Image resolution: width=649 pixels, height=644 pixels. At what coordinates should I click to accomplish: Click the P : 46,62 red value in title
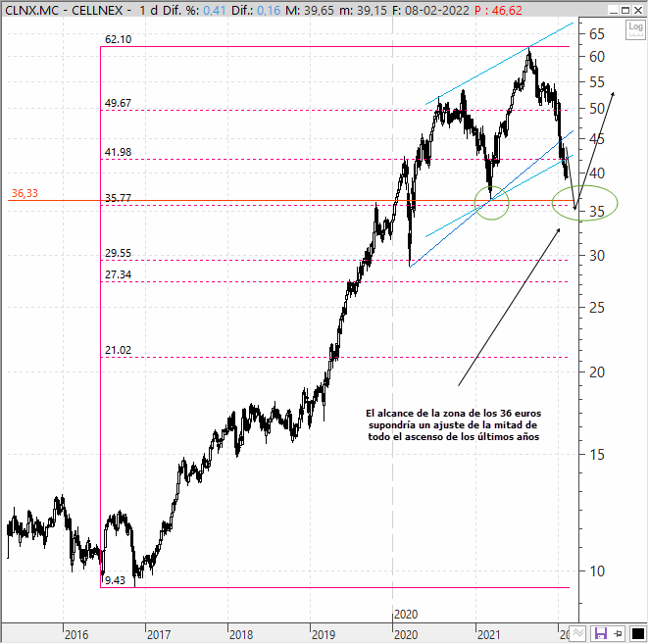pyautogui.click(x=498, y=10)
